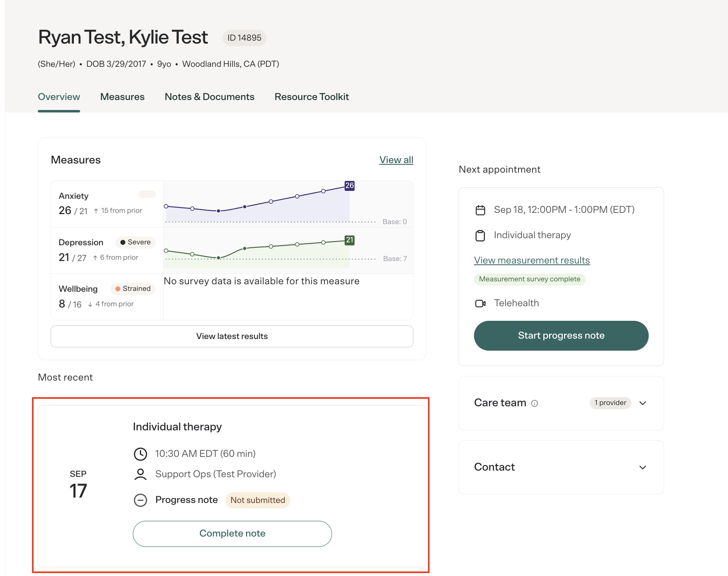The image size is (728, 576).
Task: Click the ID 14895 badge
Action: [x=244, y=38]
